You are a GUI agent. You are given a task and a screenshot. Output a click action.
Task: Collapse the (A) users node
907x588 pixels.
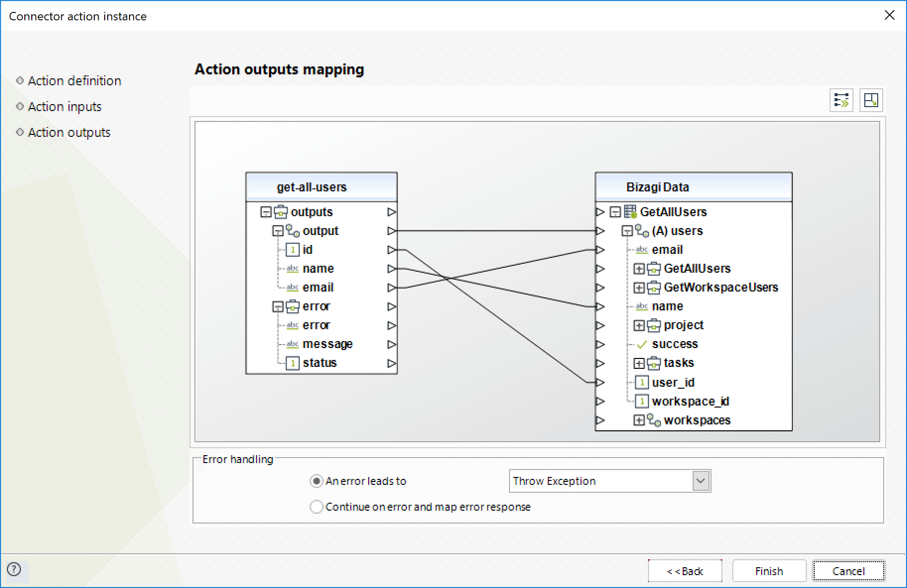coord(627,231)
